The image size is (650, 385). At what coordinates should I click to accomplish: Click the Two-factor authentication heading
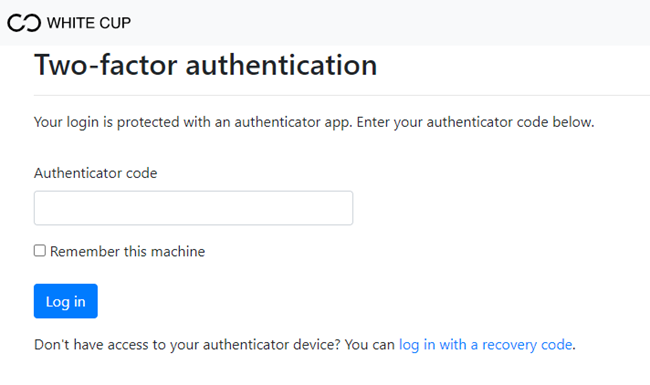tap(206, 65)
